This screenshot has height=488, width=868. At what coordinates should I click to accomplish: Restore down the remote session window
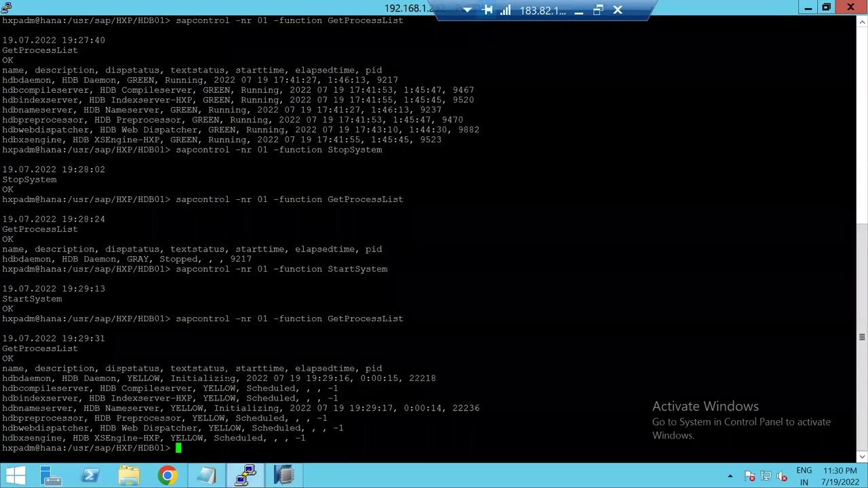pyautogui.click(x=598, y=10)
